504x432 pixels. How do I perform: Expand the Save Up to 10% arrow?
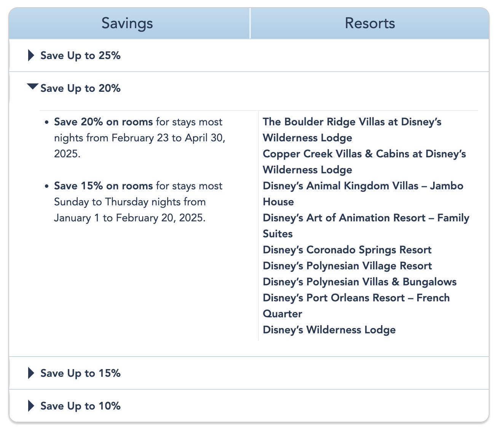[31, 406]
